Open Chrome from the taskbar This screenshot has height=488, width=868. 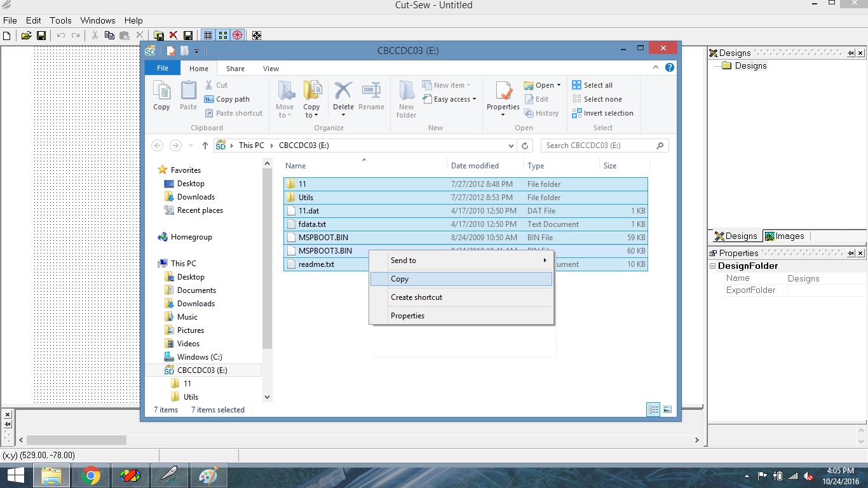(x=91, y=475)
